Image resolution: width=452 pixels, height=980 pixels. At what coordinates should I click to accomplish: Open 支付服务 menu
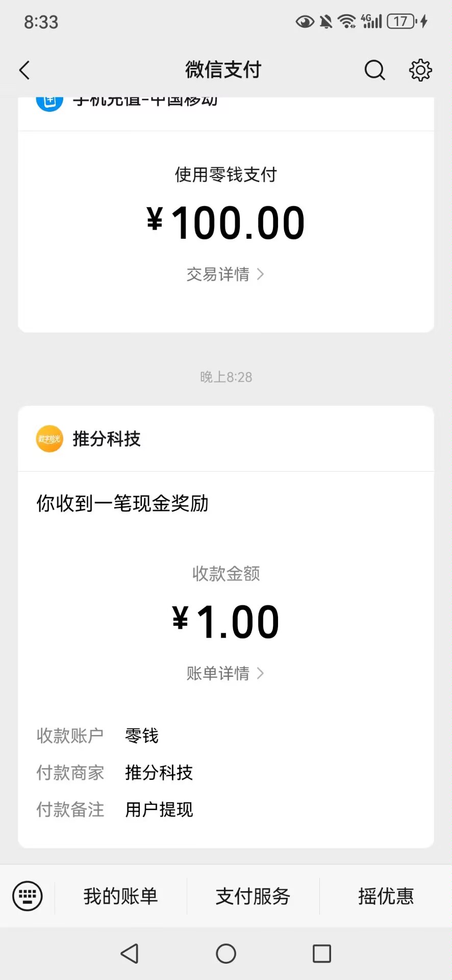[x=253, y=896]
